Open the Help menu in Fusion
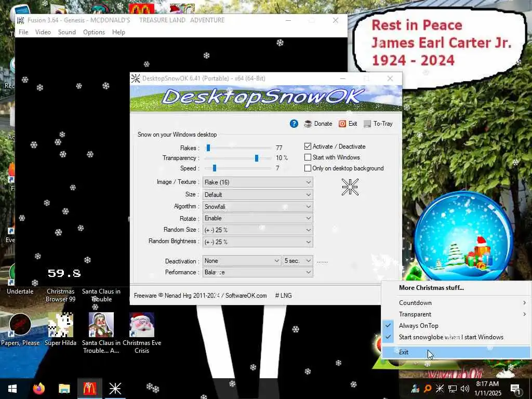 (119, 32)
